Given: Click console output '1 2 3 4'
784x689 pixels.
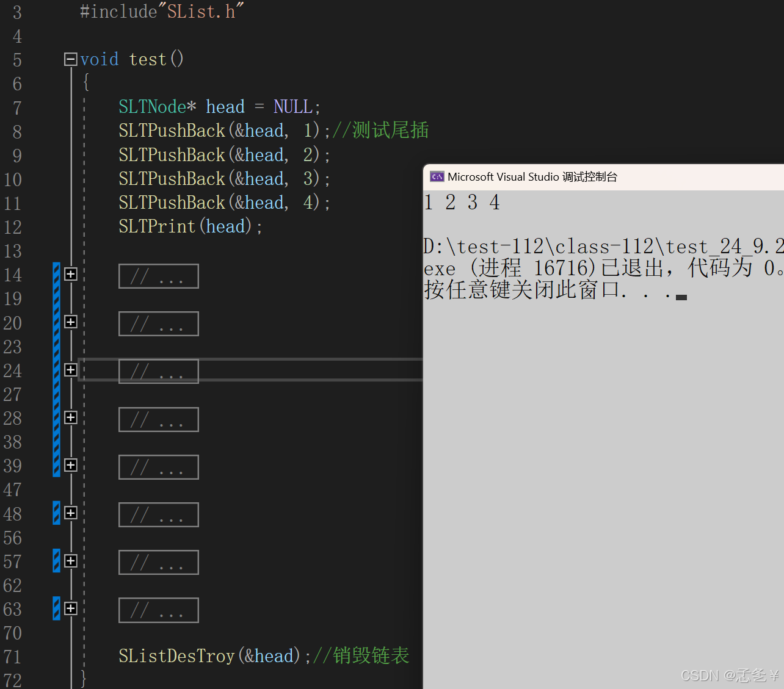Looking at the screenshot, I should point(462,203).
